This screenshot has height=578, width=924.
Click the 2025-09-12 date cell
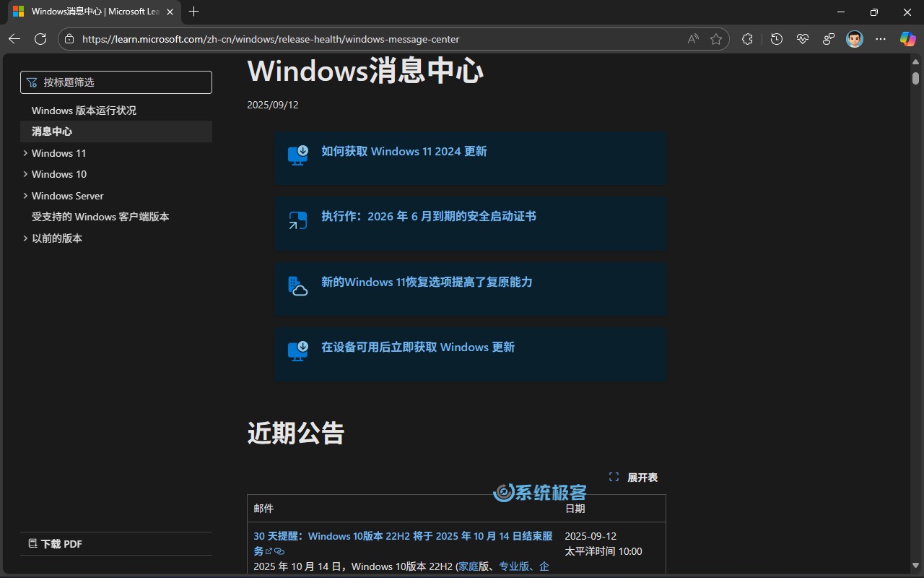(590, 536)
